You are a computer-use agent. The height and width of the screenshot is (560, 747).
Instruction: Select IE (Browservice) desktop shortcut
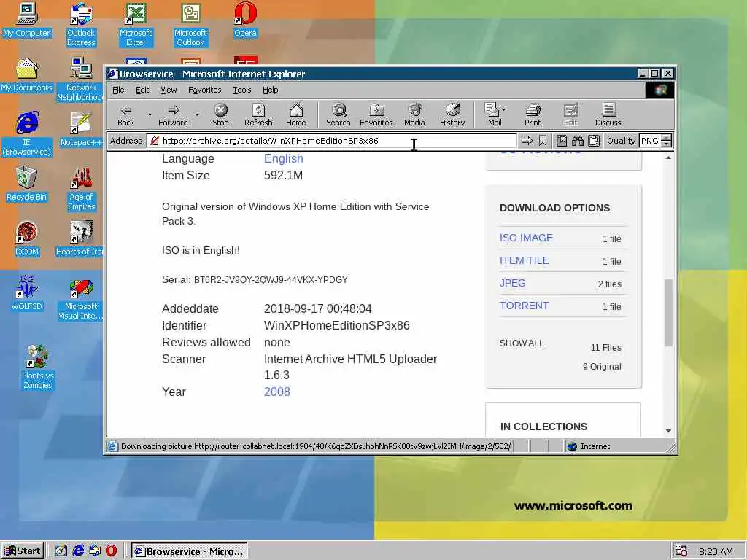point(26,134)
